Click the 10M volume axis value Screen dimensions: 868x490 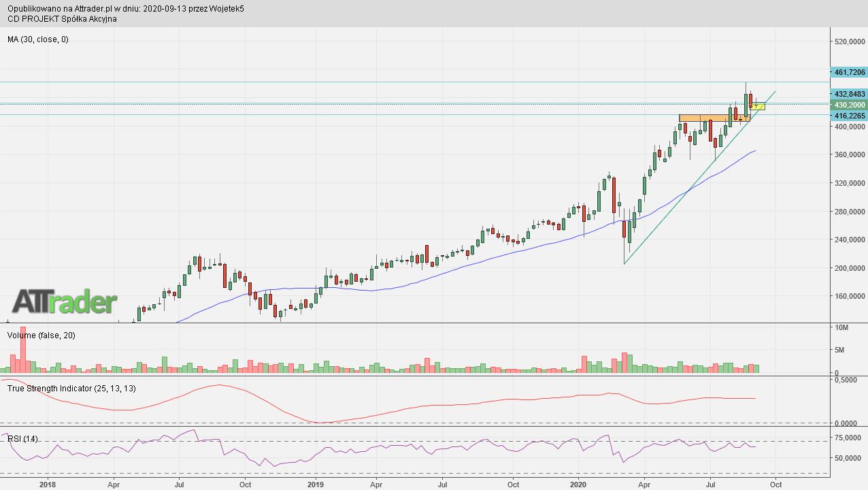[x=841, y=328]
